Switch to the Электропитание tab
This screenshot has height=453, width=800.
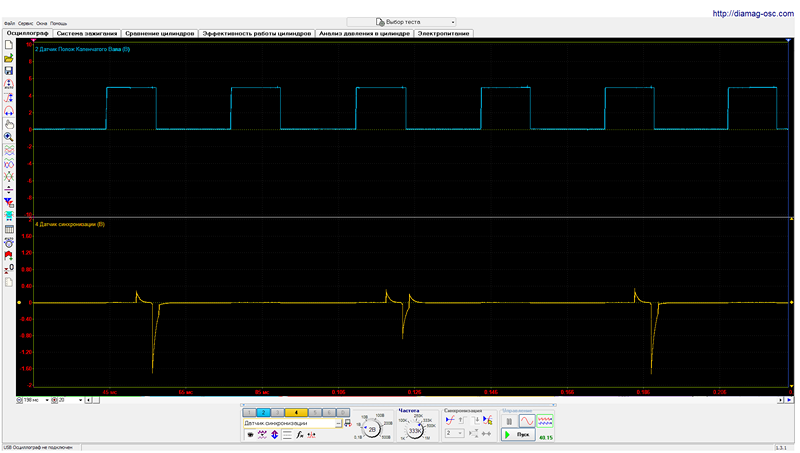pos(443,33)
